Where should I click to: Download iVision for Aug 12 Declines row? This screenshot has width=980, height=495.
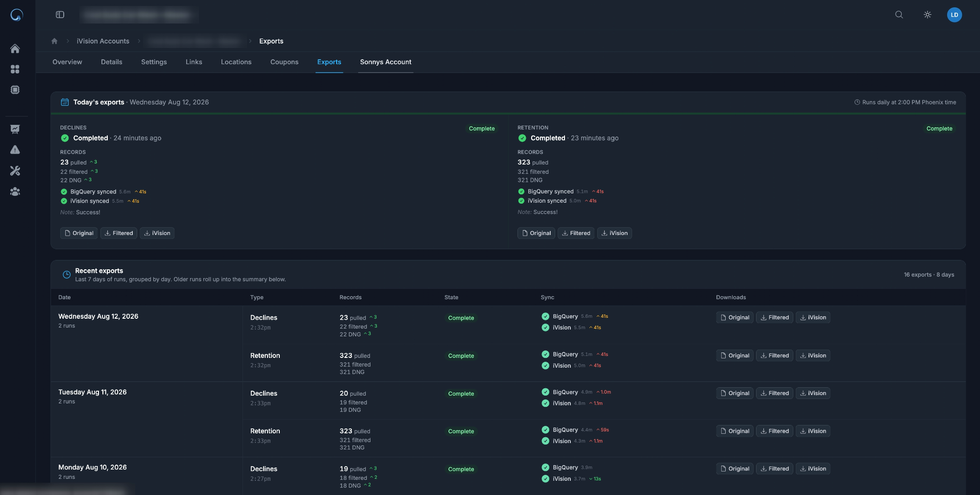813,317
